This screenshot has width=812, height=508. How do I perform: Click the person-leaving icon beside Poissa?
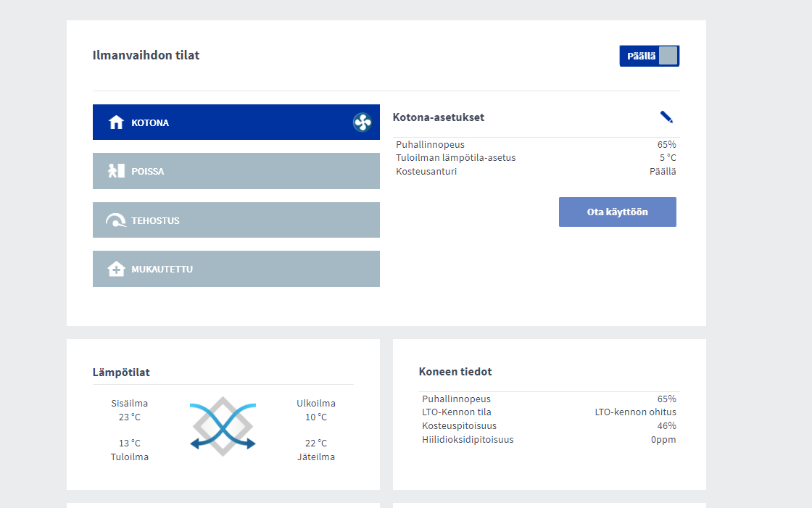[116, 171]
